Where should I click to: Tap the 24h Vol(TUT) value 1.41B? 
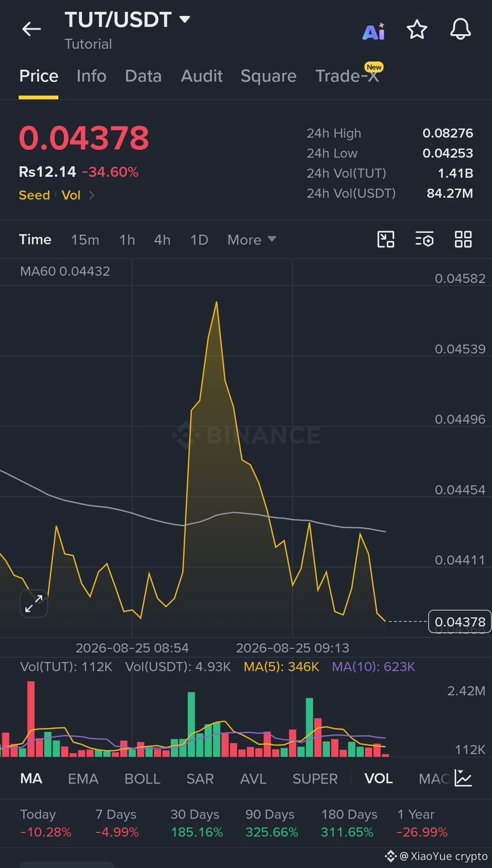click(x=455, y=173)
